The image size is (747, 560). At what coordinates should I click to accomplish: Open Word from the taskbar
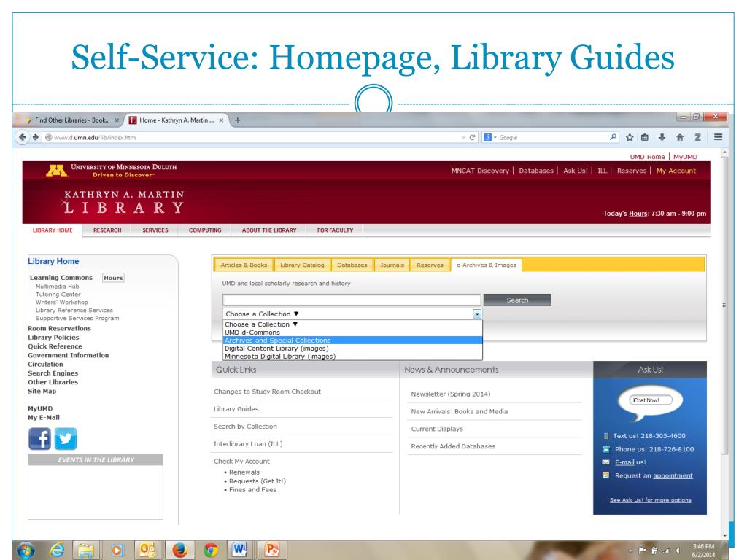coord(239,550)
